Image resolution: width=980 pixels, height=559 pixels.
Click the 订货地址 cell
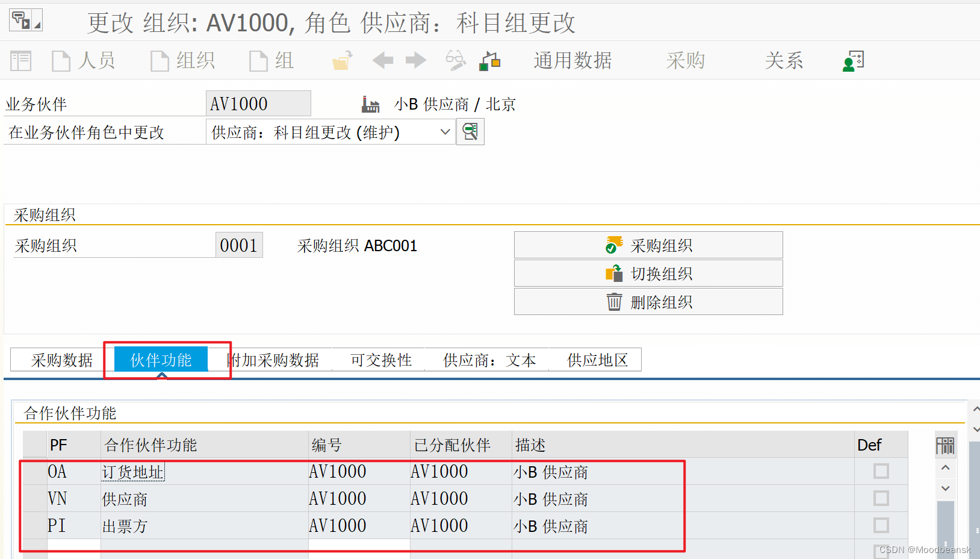(x=205, y=472)
